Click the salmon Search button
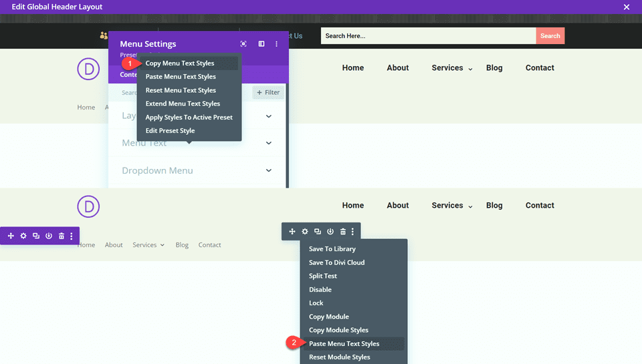This screenshot has height=364, width=642. 550,36
